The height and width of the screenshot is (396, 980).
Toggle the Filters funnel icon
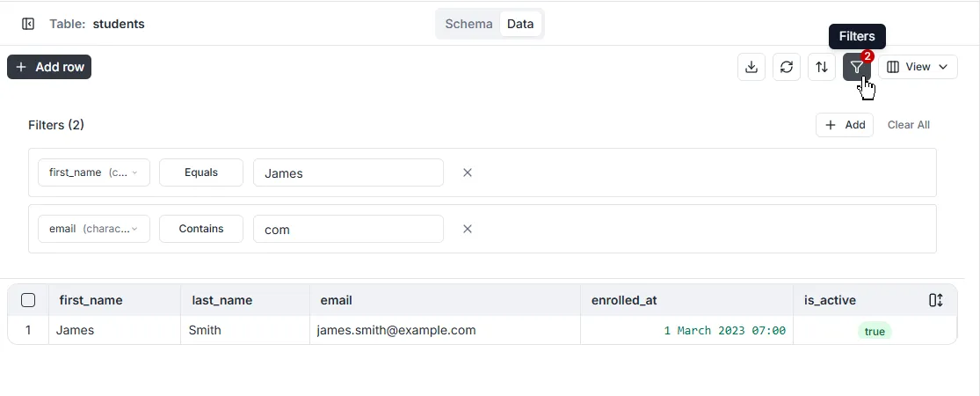pyautogui.click(x=857, y=67)
